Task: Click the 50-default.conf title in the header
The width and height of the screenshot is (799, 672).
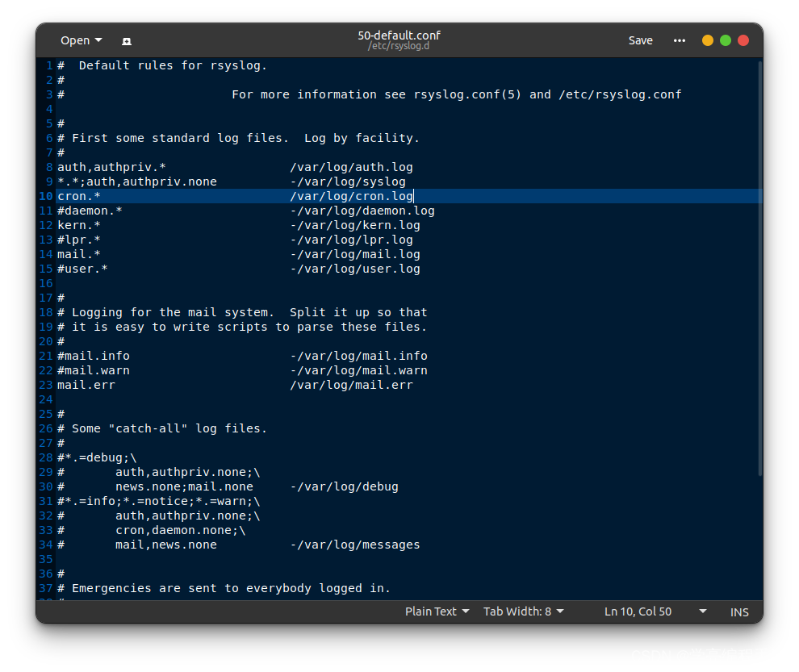Action: click(x=399, y=35)
